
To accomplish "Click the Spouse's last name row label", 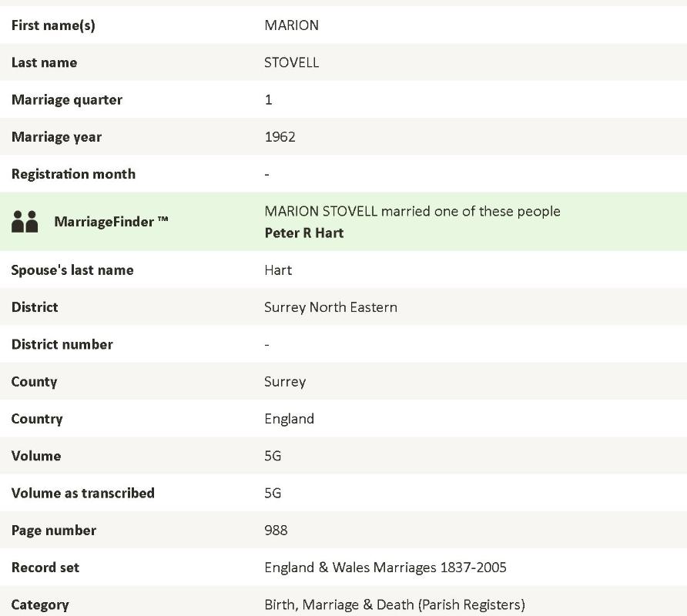I will (72, 270).
